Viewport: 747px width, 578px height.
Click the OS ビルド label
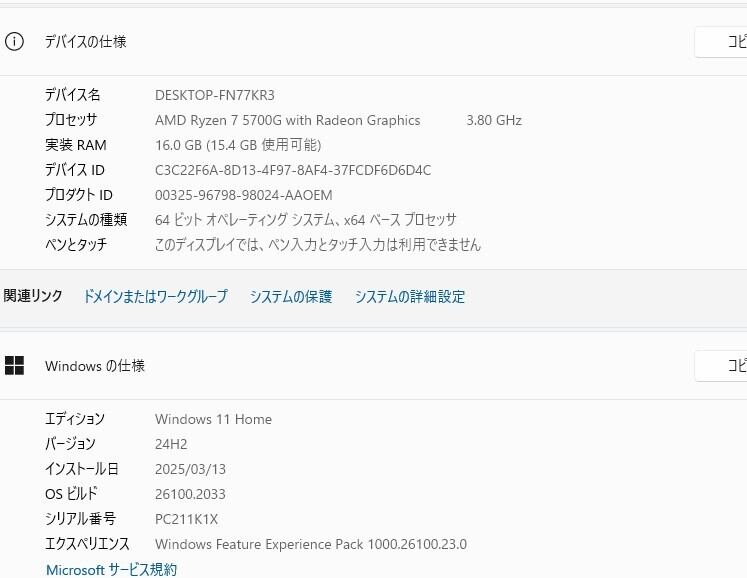(71, 494)
